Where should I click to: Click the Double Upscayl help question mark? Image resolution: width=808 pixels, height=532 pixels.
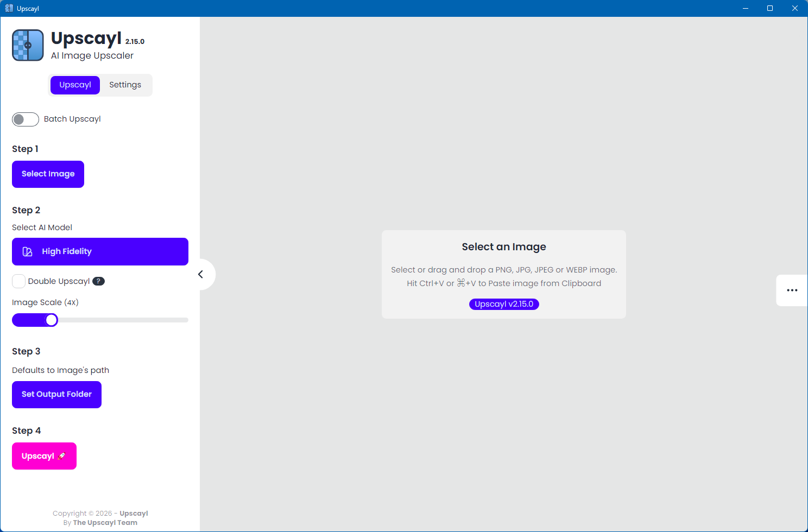pos(98,281)
